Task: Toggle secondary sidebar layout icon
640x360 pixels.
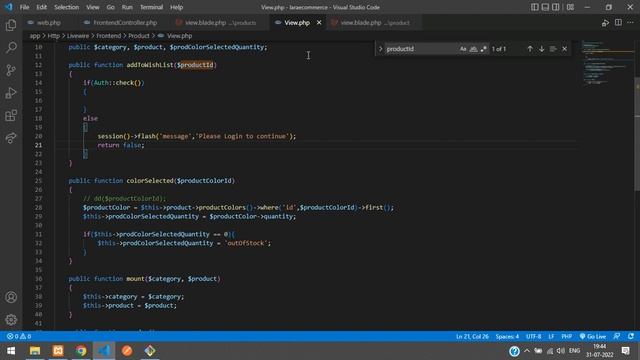Action: 556,7
